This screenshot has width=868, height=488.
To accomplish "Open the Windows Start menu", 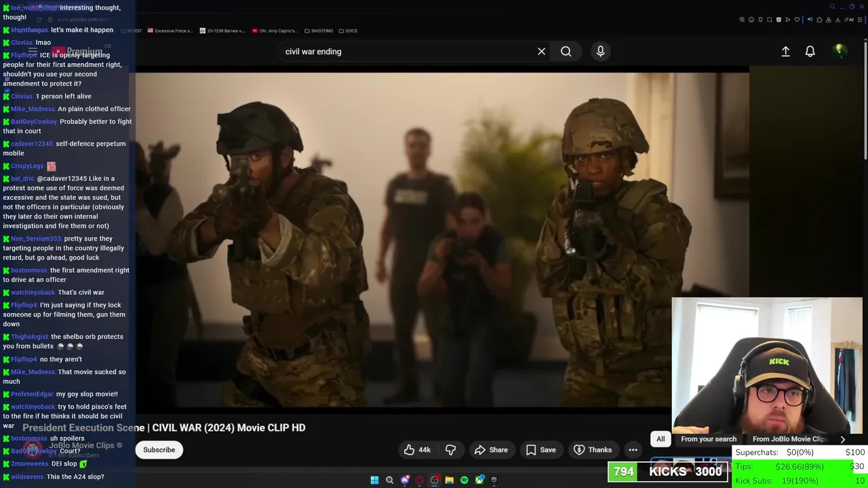I will pos(374,480).
